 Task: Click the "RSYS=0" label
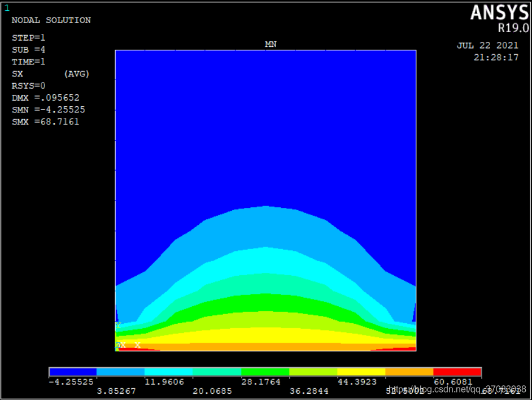click(x=28, y=85)
